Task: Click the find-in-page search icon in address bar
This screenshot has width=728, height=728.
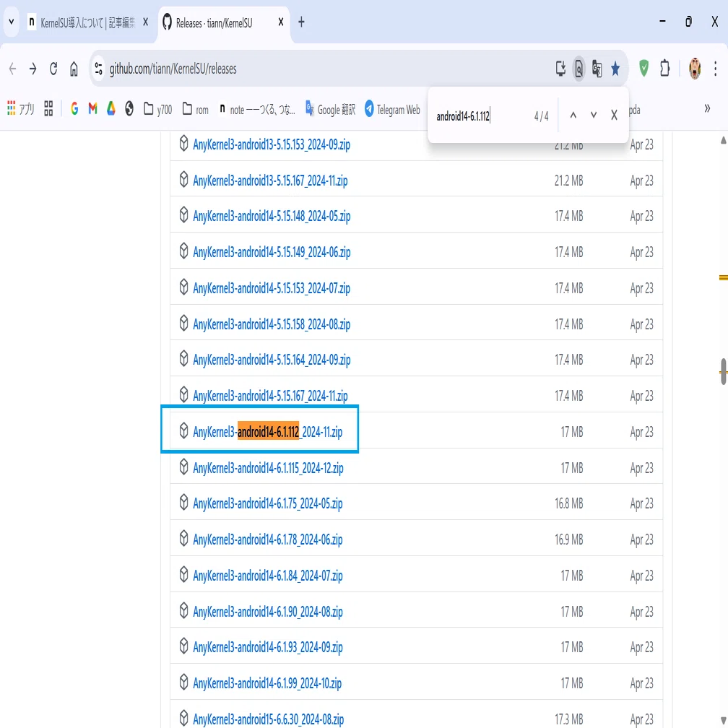Action: click(x=579, y=69)
